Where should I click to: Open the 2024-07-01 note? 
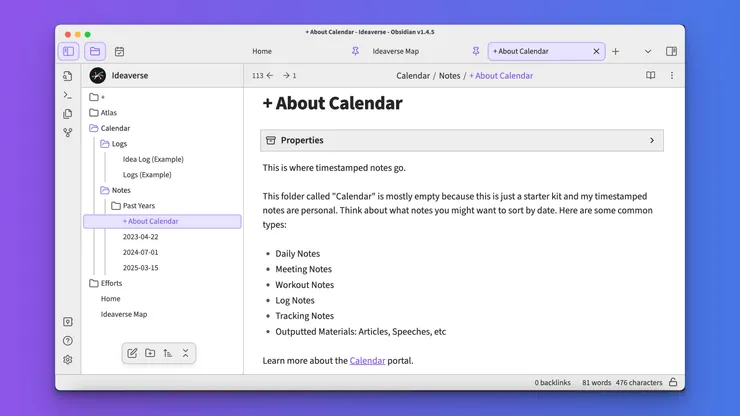coord(140,252)
